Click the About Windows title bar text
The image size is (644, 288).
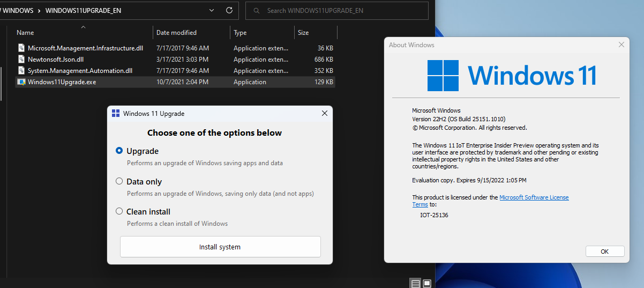tap(411, 45)
